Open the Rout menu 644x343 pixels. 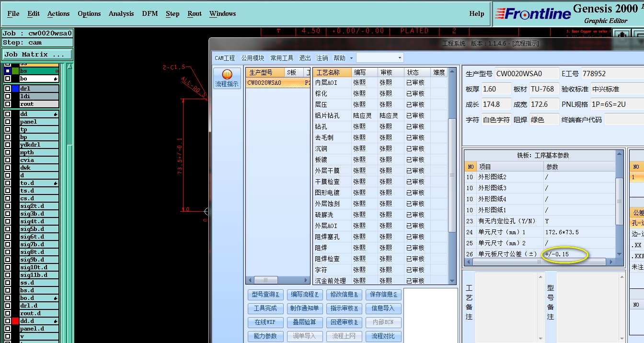(195, 13)
